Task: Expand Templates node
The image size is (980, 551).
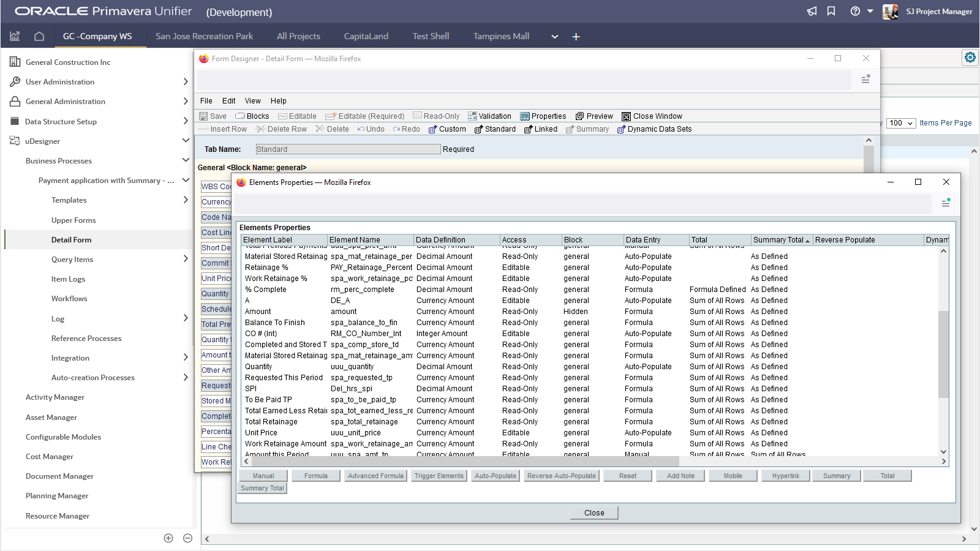Action: (186, 200)
